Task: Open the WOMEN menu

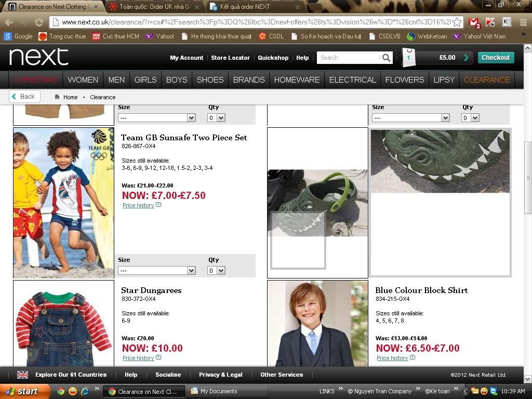Action: [x=83, y=79]
